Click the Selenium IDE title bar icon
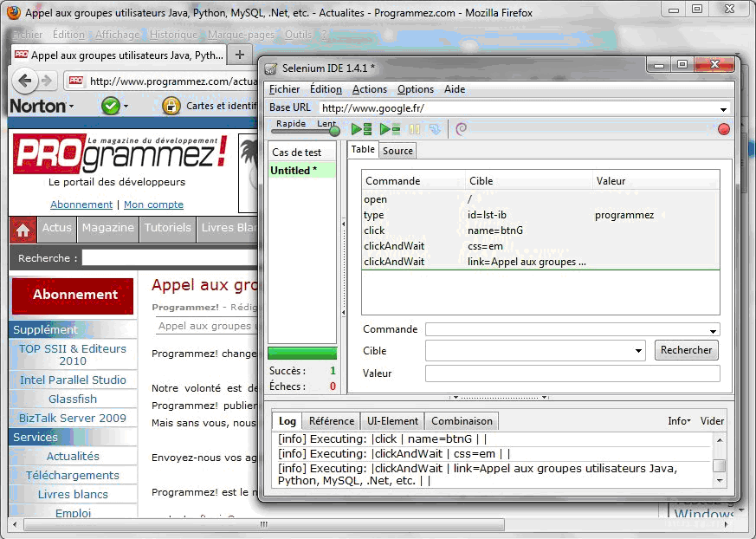Image resolution: width=756 pixels, height=539 pixels. point(270,68)
